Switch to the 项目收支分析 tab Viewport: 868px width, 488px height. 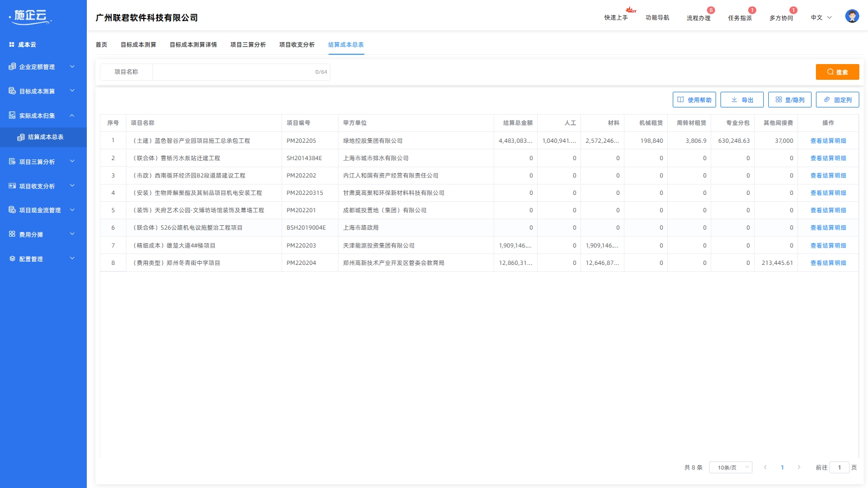point(297,45)
